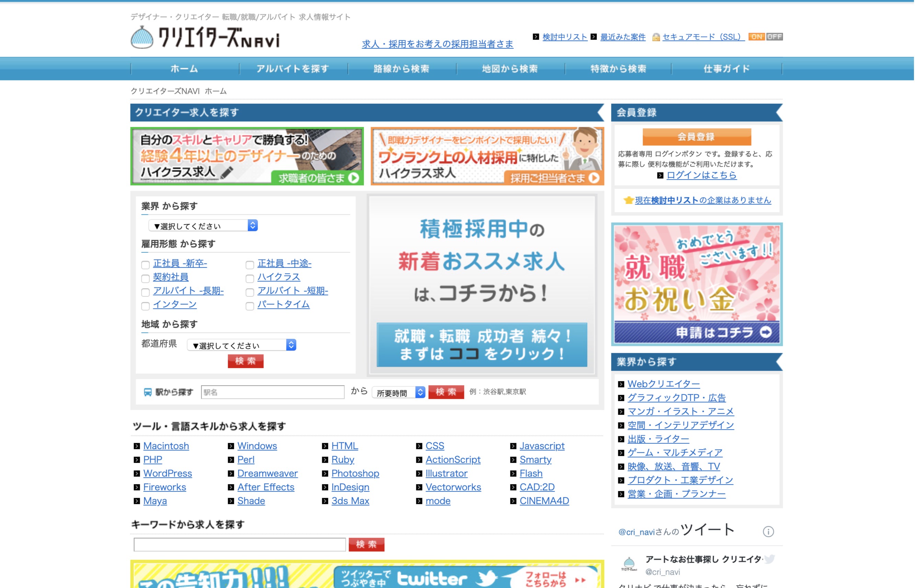This screenshot has height=588, width=915.
Task: Open the WordPress skill link
Action: point(168,473)
